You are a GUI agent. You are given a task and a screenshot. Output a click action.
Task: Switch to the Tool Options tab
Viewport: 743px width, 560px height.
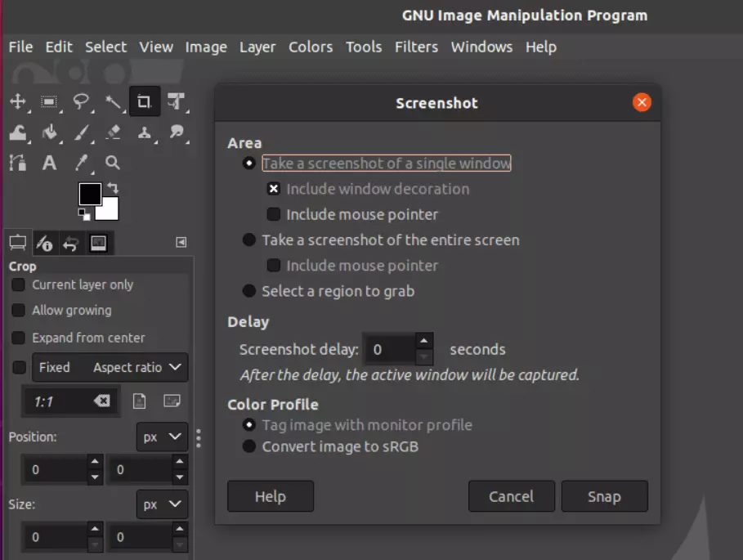tap(18, 243)
